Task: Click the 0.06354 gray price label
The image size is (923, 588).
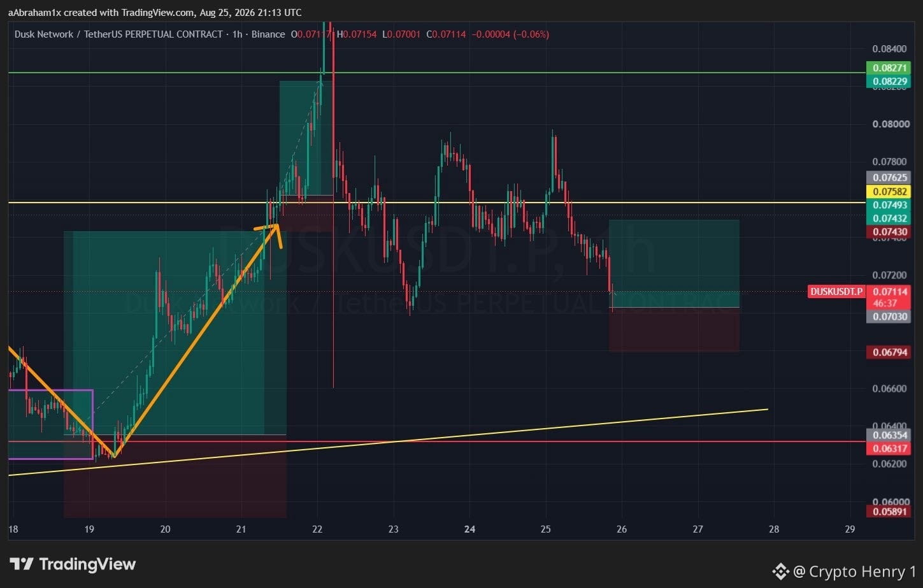Action: tap(890, 435)
